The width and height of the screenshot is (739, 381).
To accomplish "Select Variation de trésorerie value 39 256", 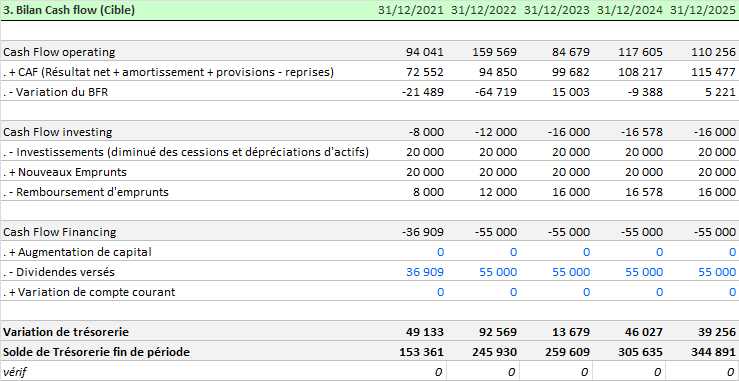I will 717,332.
